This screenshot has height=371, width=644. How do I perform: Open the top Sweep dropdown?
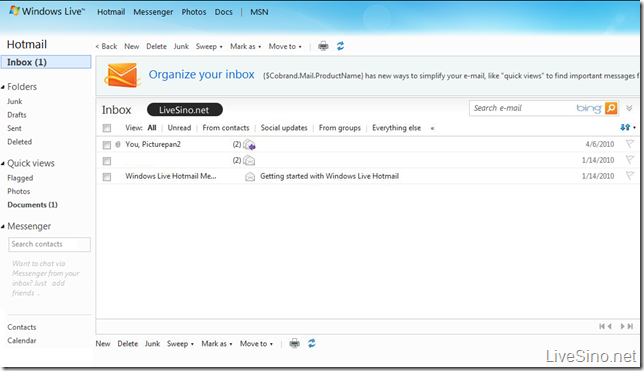(209, 46)
